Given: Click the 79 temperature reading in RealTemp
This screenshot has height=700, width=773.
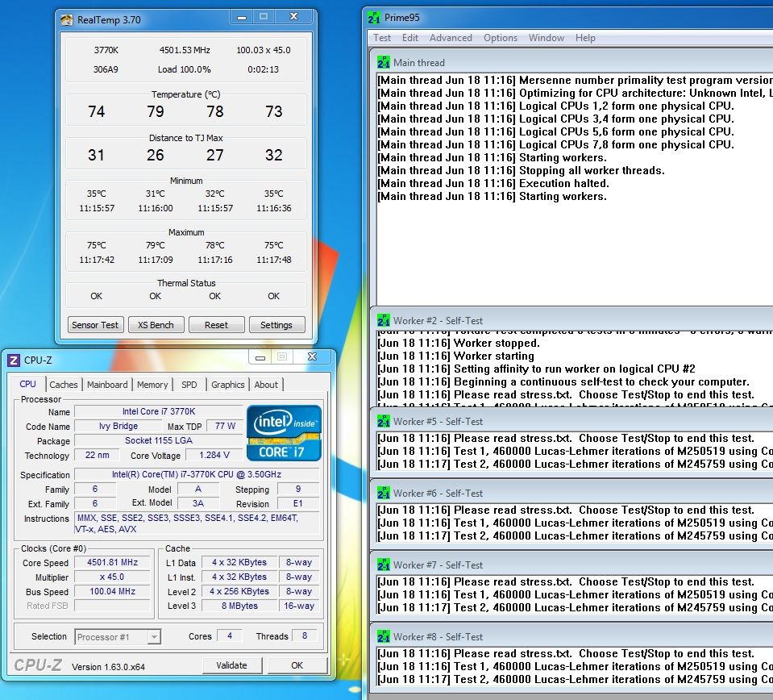Looking at the screenshot, I should [156, 111].
